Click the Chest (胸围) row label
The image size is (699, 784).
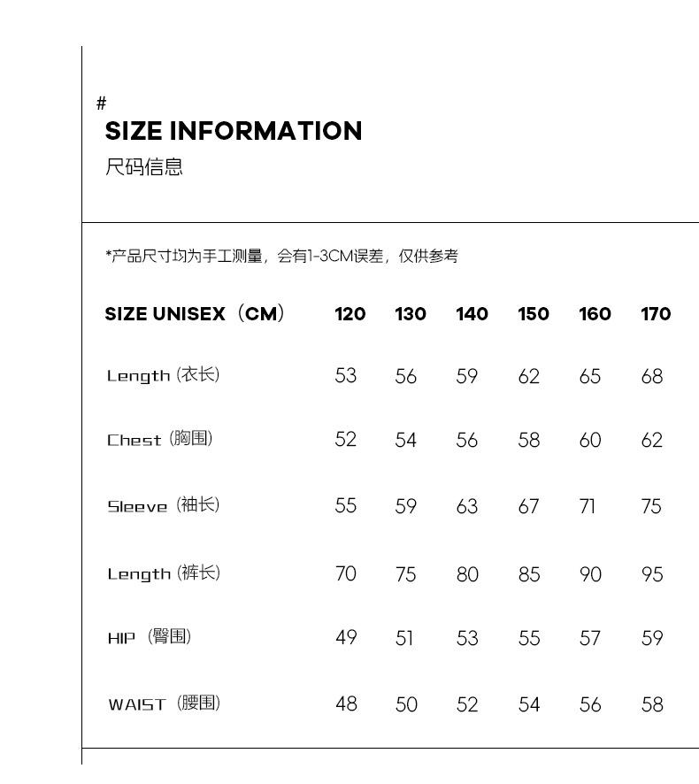(x=160, y=439)
